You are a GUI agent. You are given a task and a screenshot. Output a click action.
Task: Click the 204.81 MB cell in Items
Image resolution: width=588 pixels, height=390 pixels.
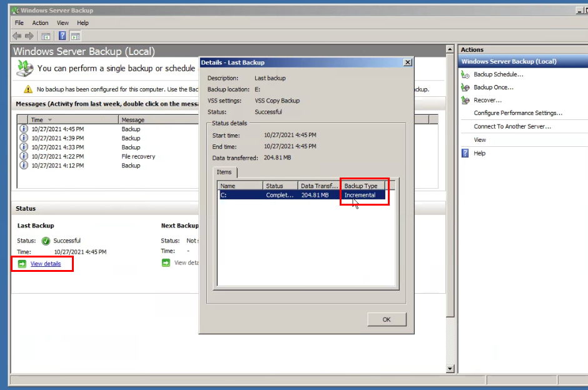pos(315,195)
